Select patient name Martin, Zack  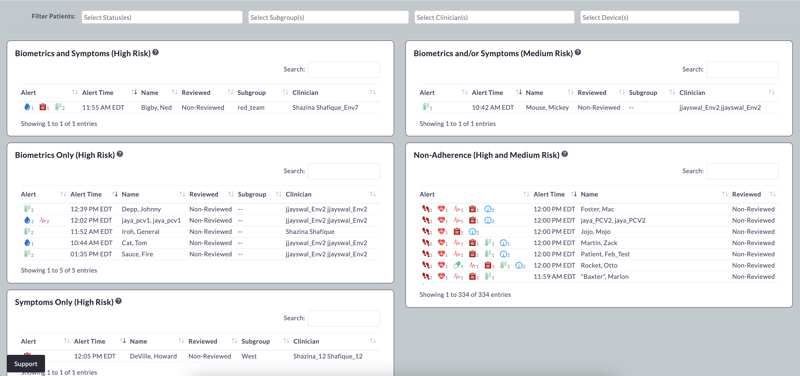598,243
